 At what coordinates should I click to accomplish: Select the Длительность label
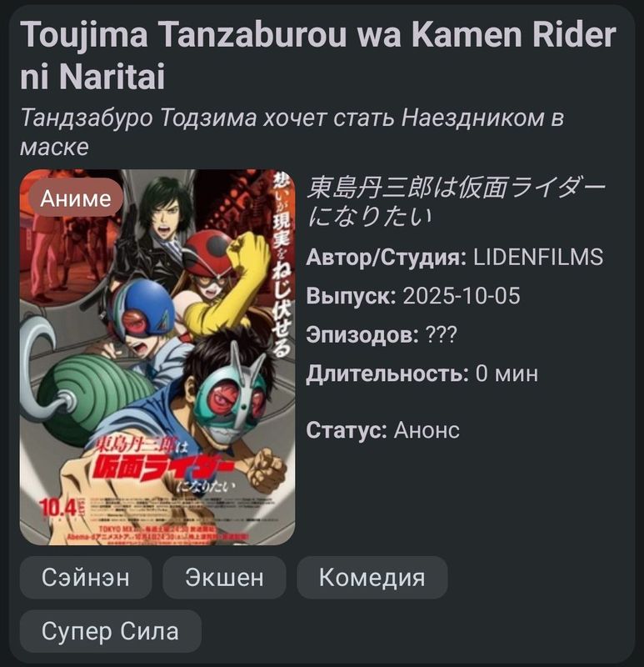pos(387,374)
